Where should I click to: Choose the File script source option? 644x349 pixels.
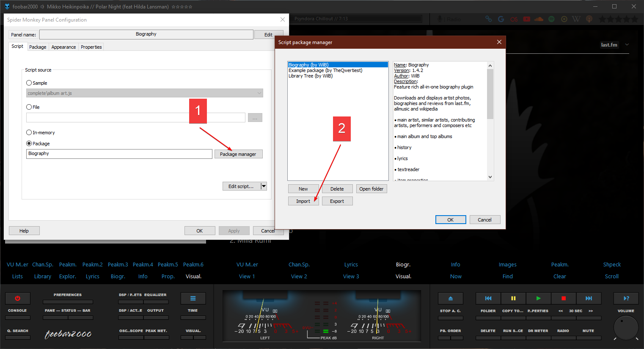[29, 107]
